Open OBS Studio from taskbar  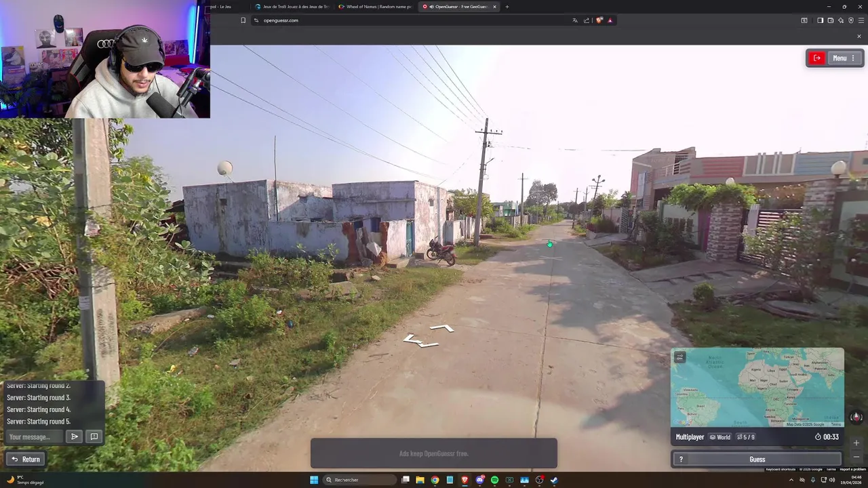point(539,480)
